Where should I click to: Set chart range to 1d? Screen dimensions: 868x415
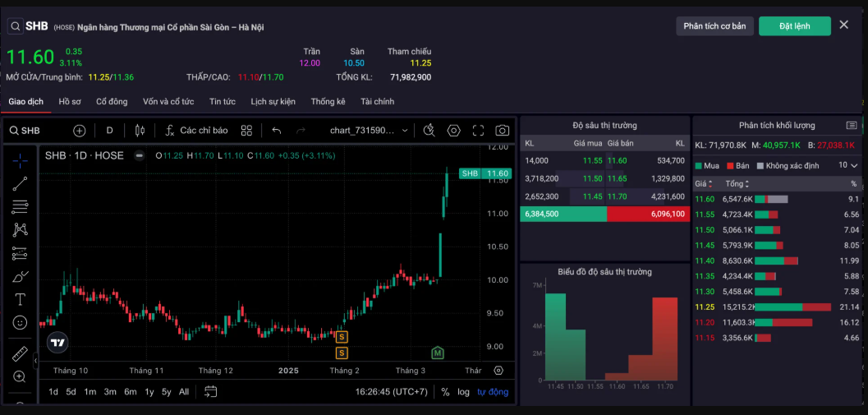(x=53, y=392)
